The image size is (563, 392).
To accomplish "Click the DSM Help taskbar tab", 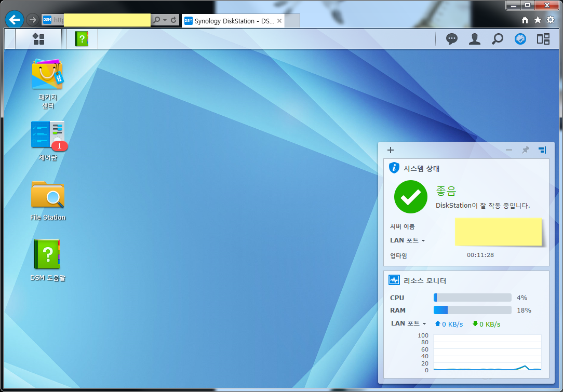I will click(82, 39).
